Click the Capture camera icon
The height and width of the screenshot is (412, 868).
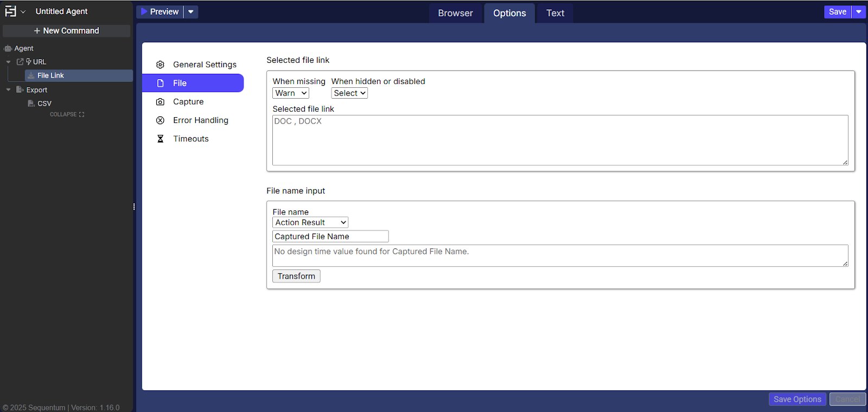pos(160,101)
